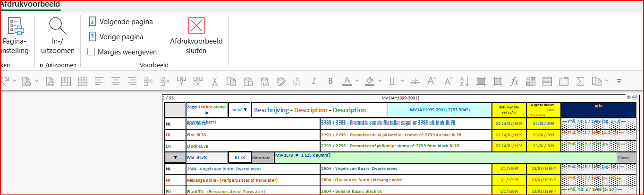Click page indicator 2 / 93
Screen dimensions: 644x195
(x=168, y=98)
